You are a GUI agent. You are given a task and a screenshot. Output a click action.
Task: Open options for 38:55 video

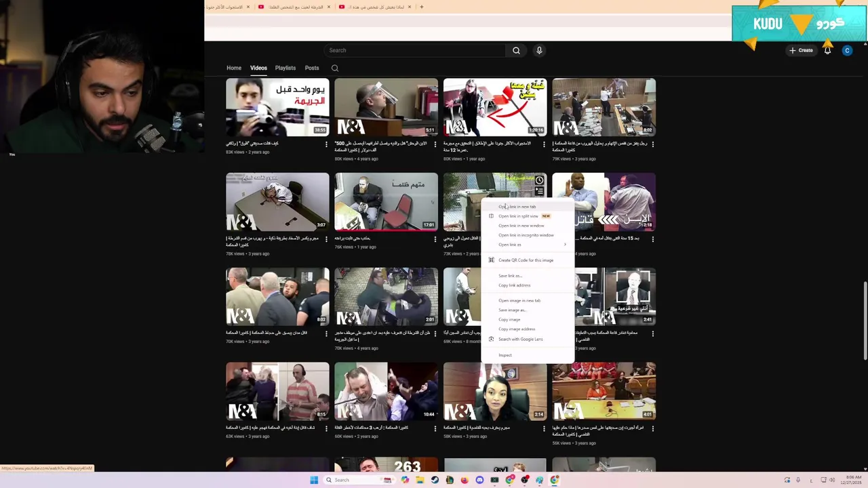(326, 144)
